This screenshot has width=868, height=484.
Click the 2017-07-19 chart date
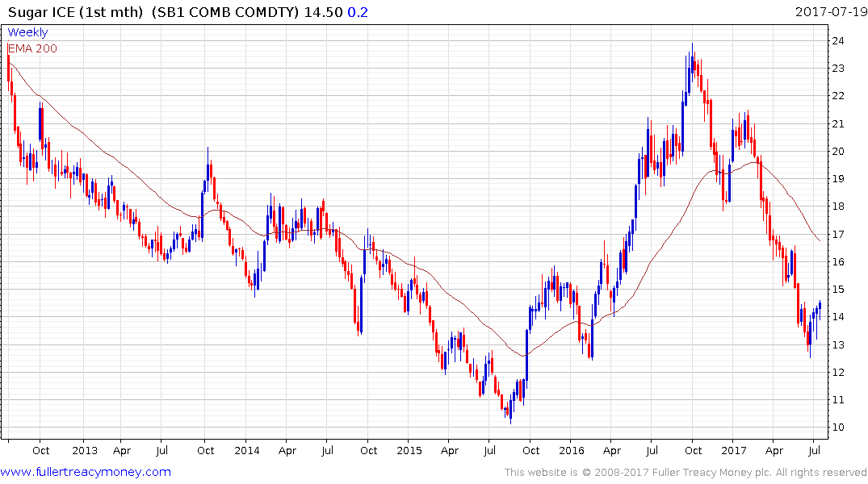click(828, 12)
